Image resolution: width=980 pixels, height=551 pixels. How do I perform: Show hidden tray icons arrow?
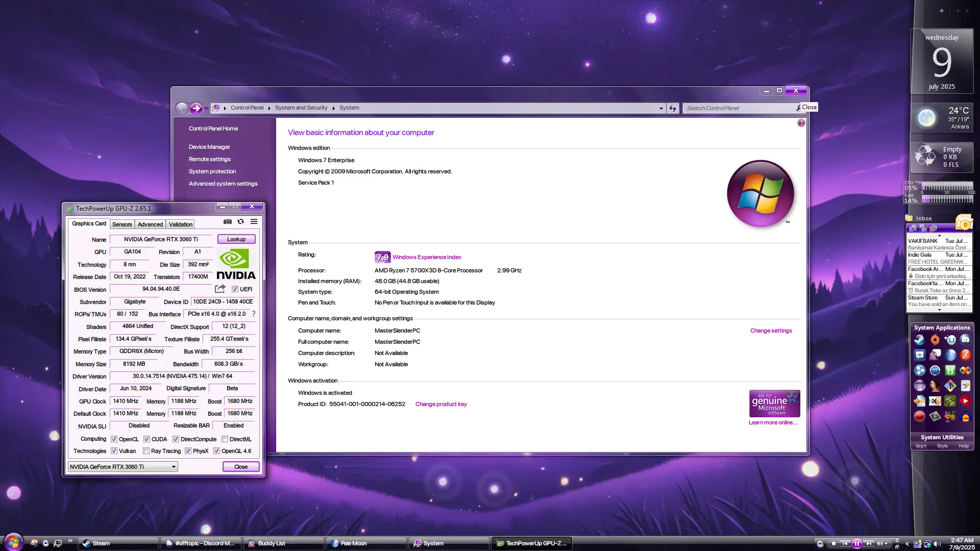[907, 544]
